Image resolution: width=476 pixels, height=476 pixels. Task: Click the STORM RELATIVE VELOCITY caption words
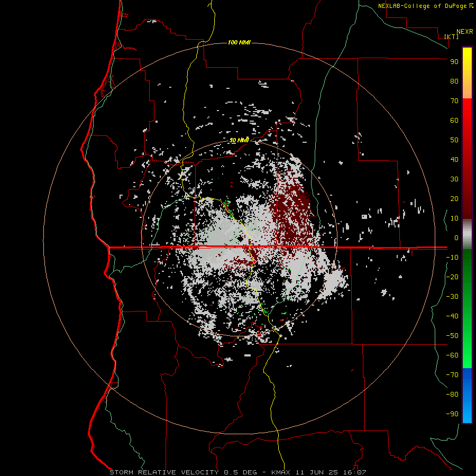tap(164, 472)
